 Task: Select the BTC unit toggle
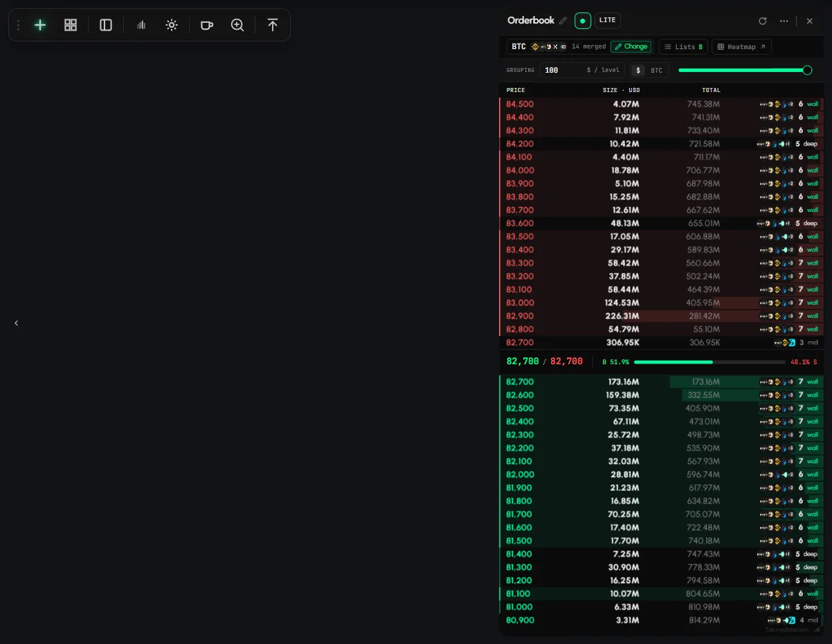(x=656, y=70)
